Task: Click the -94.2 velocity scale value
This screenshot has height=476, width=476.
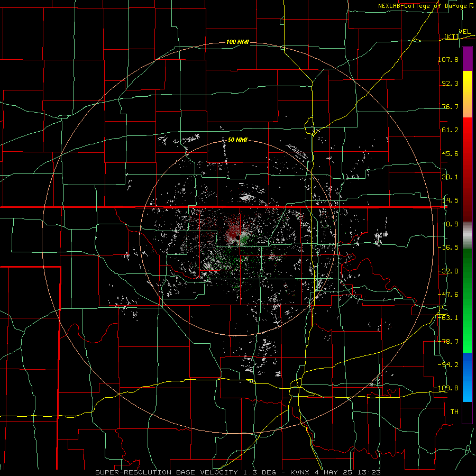Action: pyautogui.click(x=448, y=365)
